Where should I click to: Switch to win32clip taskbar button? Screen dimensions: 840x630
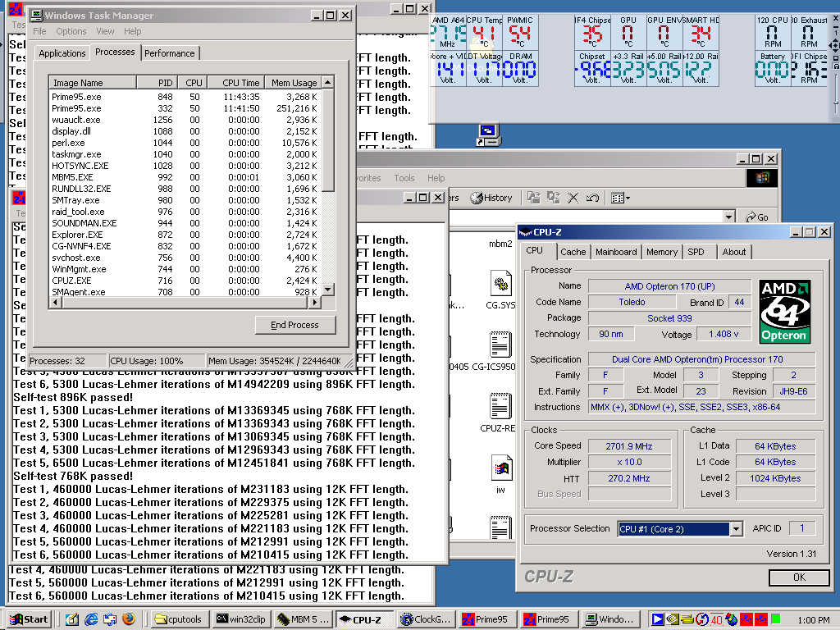pos(240,619)
